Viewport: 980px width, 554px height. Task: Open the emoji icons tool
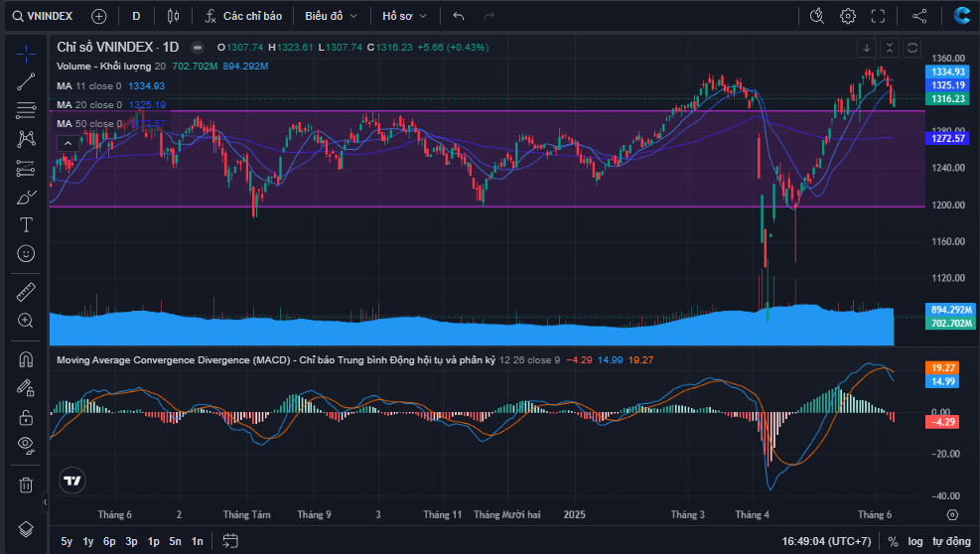tap(26, 253)
